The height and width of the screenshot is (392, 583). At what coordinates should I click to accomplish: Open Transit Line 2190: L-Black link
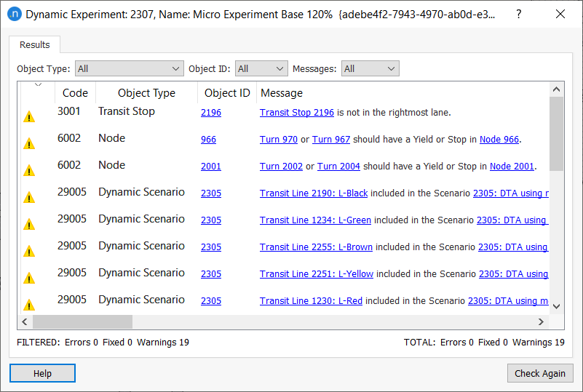tap(314, 193)
